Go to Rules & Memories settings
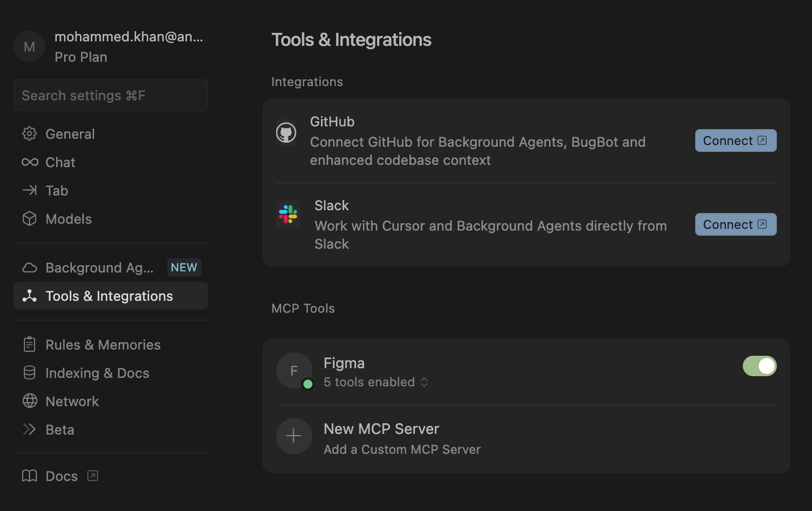Viewport: 812px width, 511px height. [x=103, y=344]
